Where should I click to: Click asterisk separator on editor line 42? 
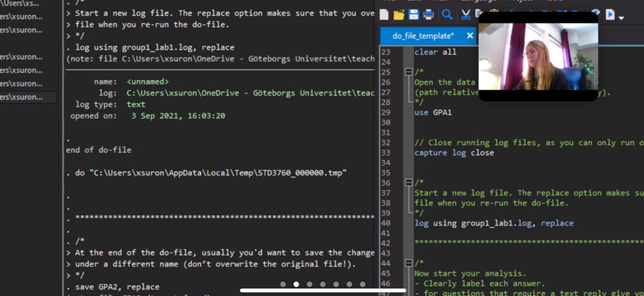[529, 242]
